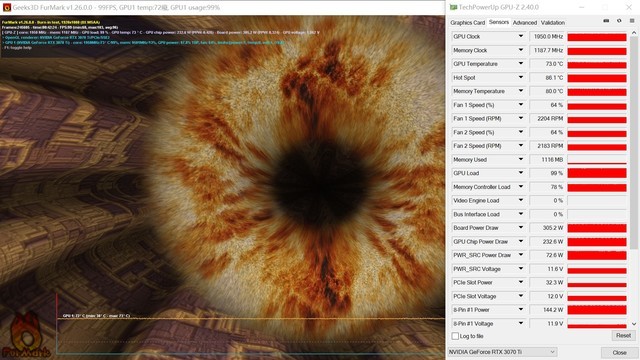Open the Memory Used sensor dropdown
Viewport: 640px width, 360px height.
pos(521,160)
